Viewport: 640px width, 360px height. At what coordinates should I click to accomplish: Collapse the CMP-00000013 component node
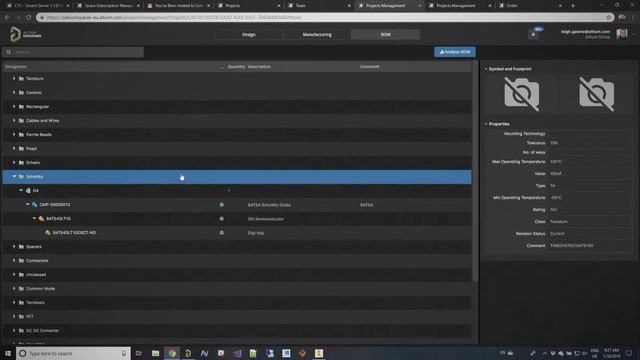coord(27,204)
